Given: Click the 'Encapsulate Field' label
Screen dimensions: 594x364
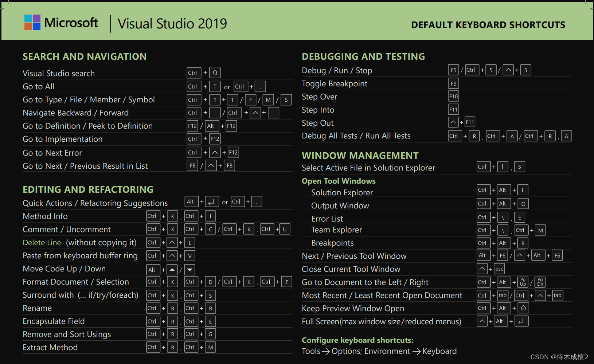Looking at the screenshot, I should (x=54, y=321).
